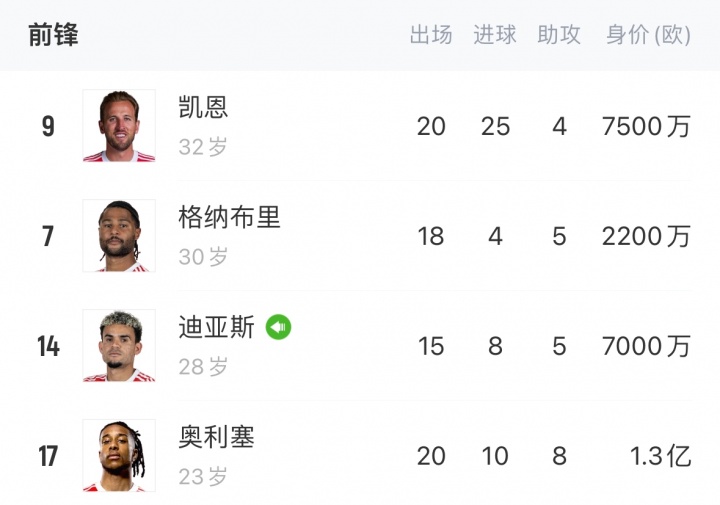
Task: Open 格纳布里's player photo
Action: (x=119, y=236)
